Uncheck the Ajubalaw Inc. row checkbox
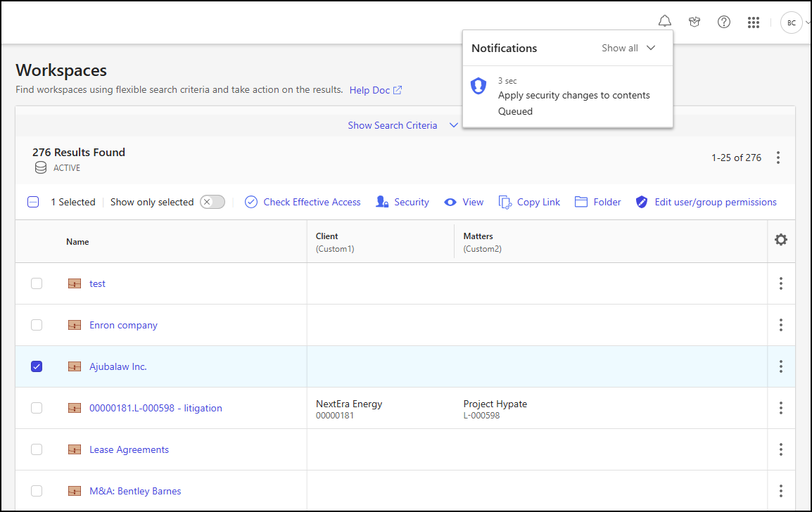The image size is (812, 512). (36, 366)
